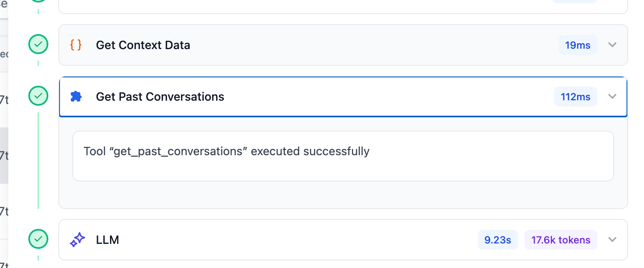Click the purple sparkle LLM icon
Image resolution: width=644 pixels, height=268 pixels.
[77, 240]
